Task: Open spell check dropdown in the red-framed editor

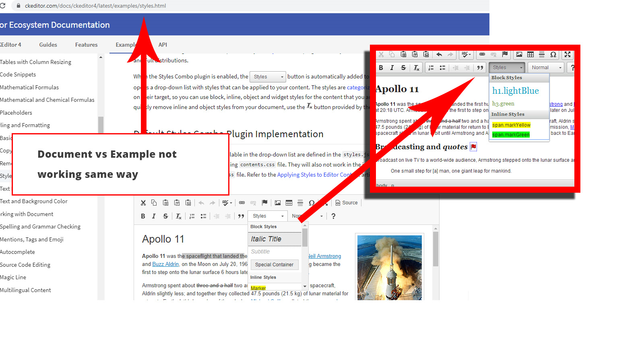Action: (x=466, y=54)
